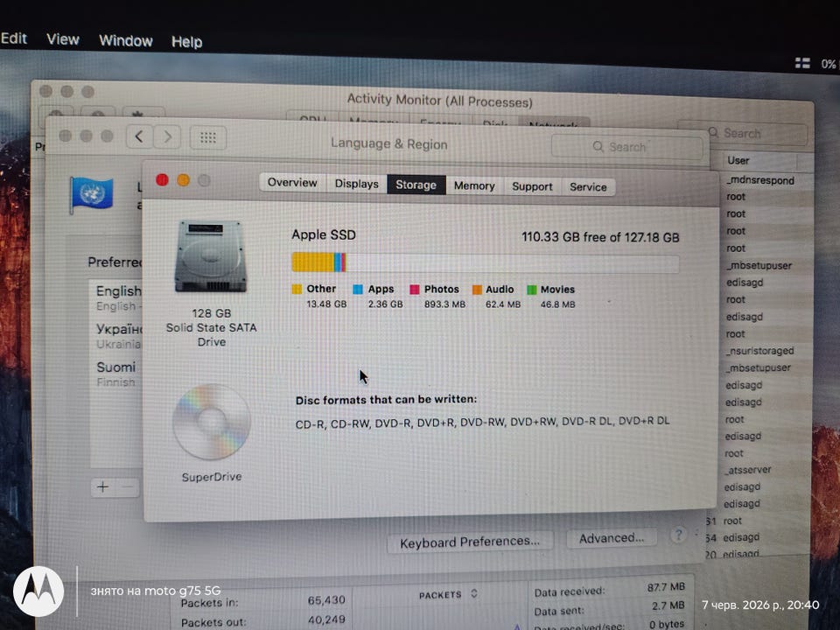
Task: Open Keyboard Preferences
Action: tap(470, 542)
